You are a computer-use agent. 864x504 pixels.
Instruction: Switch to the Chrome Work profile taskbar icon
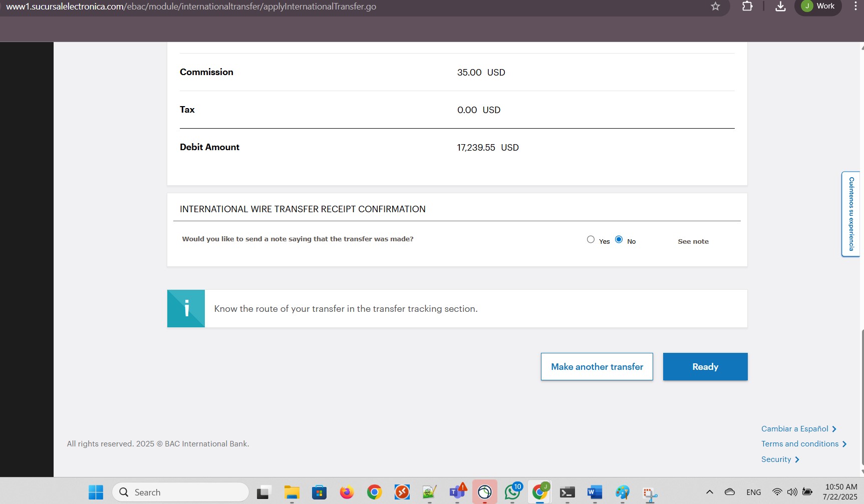click(540, 492)
